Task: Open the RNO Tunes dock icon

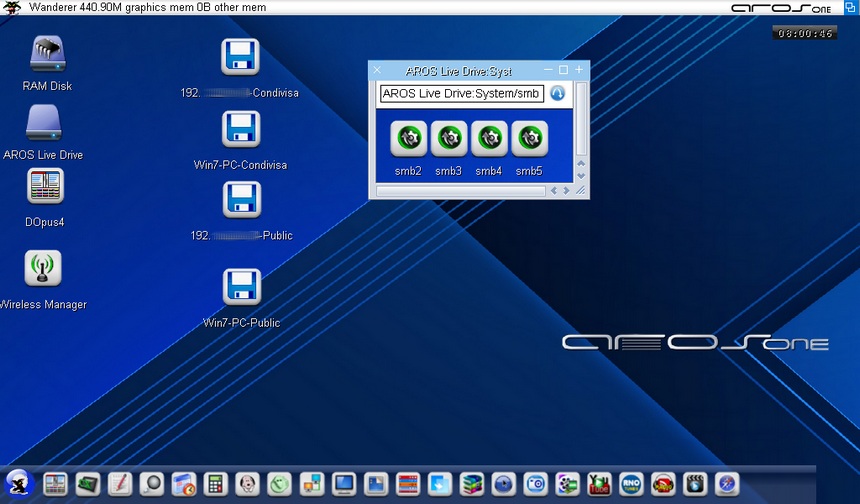Action: (631, 484)
